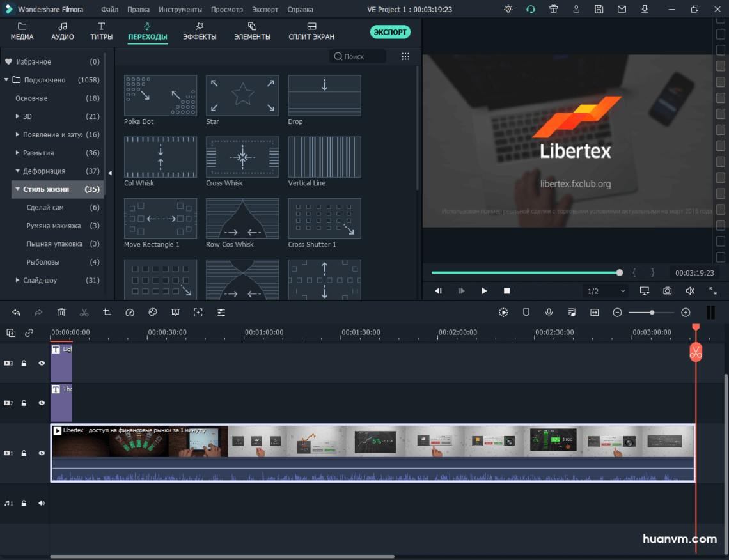The height and width of the screenshot is (560, 729).
Task: Click the motion tracking frame icon
Action: 198,313
